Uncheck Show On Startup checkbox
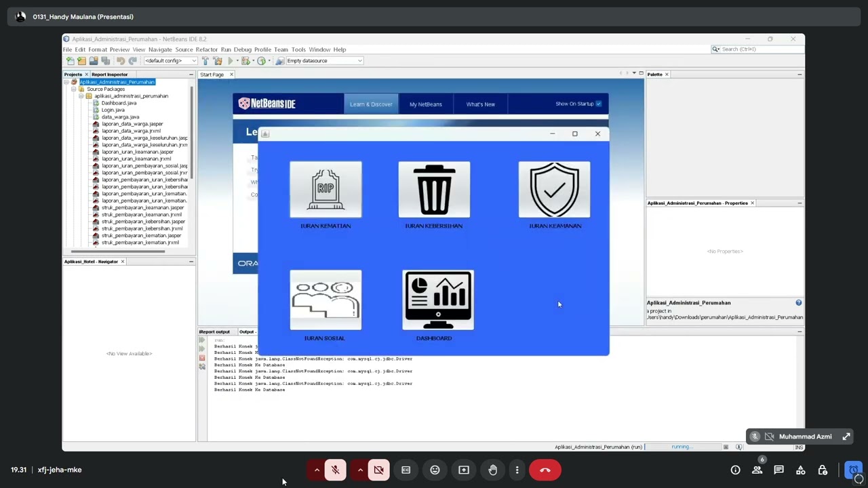Viewport: 868px width, 488px height. tap(598, 104)
